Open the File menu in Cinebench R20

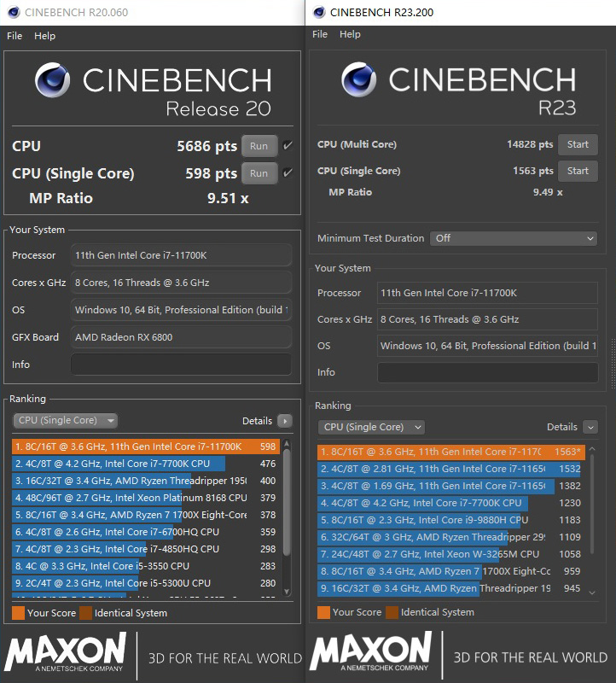[15, 36]
